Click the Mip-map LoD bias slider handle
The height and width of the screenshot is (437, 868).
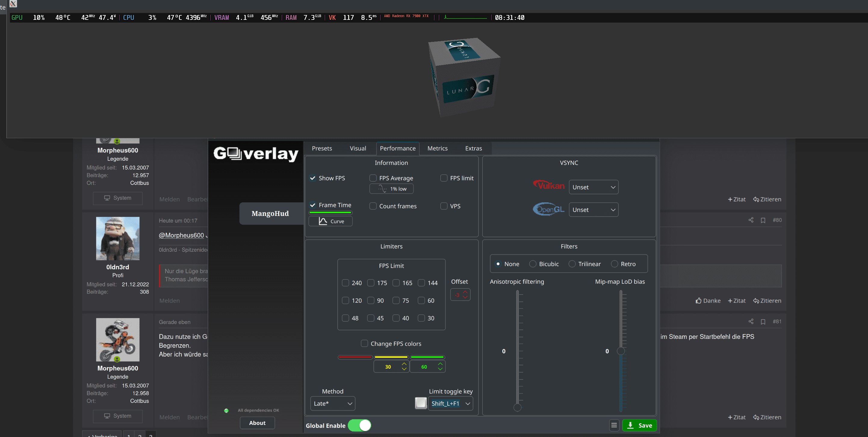pyautogui.click(x=621, y=351)
